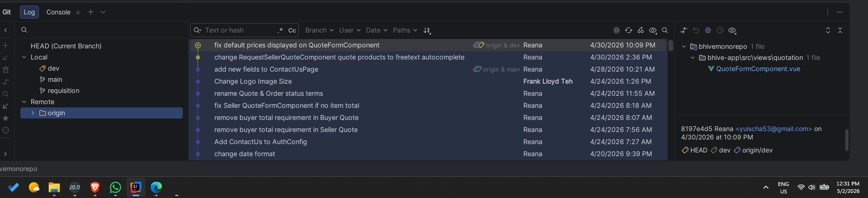This screenshot has height=198, width=868.
Task: Click the branch search magnifier icon
Action: (24, 30)
